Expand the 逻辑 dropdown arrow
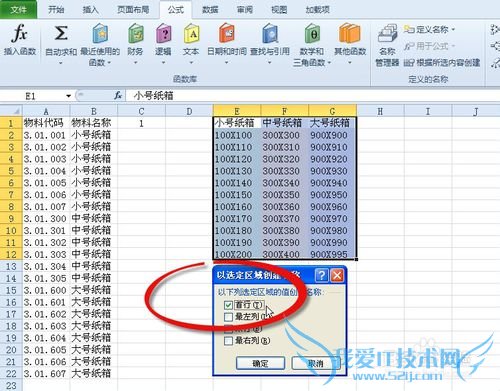This screenshot has height=391, width=500. click(163, 62)
